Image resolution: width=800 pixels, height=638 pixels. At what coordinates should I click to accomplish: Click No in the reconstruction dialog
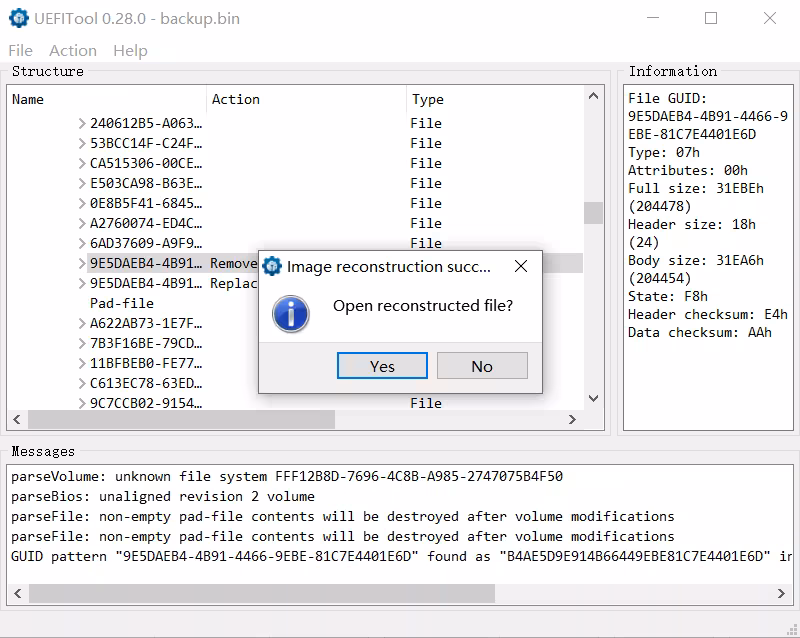coord(482,366)
